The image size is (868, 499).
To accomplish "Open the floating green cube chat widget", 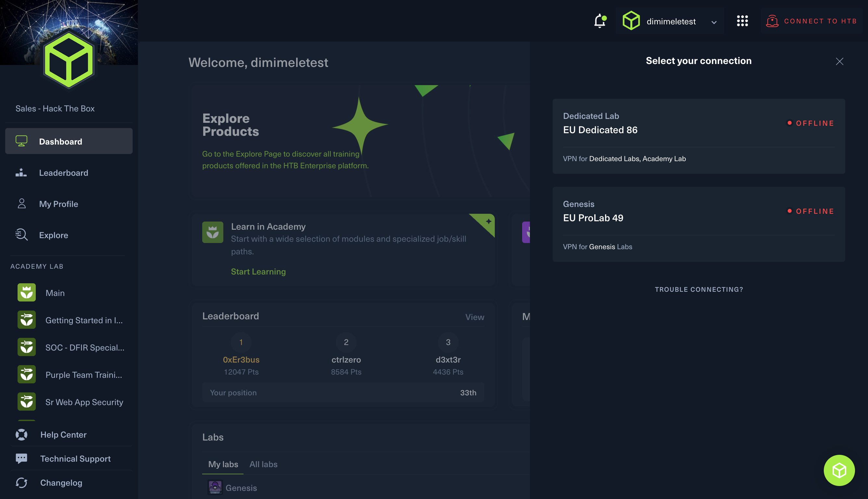I will coord(839,470).
